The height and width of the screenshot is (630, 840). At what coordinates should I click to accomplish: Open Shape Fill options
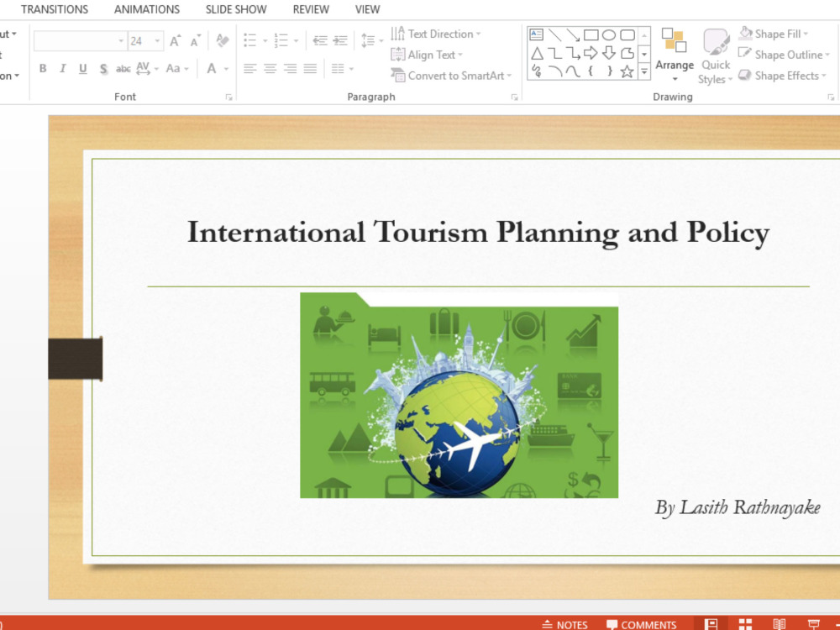(x=773, y=34)
